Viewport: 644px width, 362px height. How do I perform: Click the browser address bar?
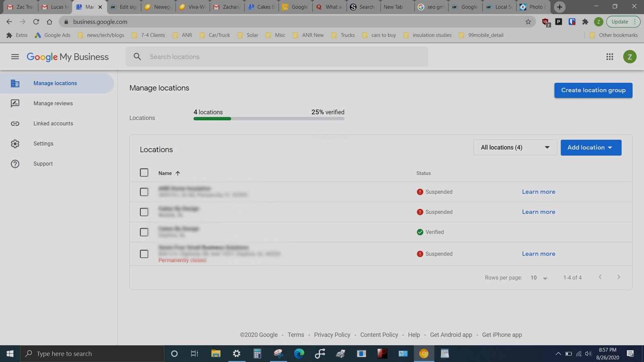[297, 22]
